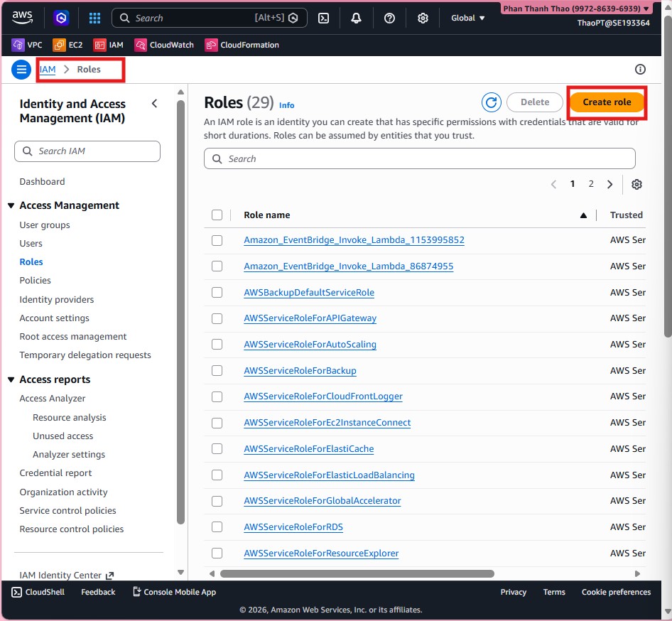Toggle the hamburger navigation menu
The image size is (672, 621).
click(x=21, y=70)
